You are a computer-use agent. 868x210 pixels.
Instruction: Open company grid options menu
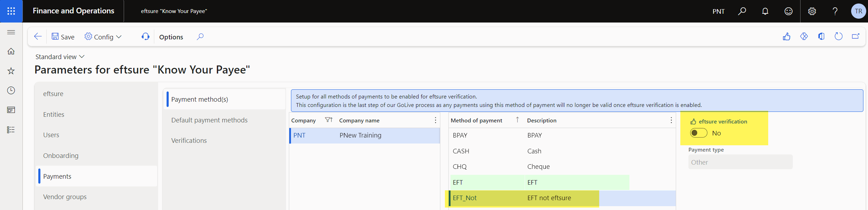click(435, 120)
